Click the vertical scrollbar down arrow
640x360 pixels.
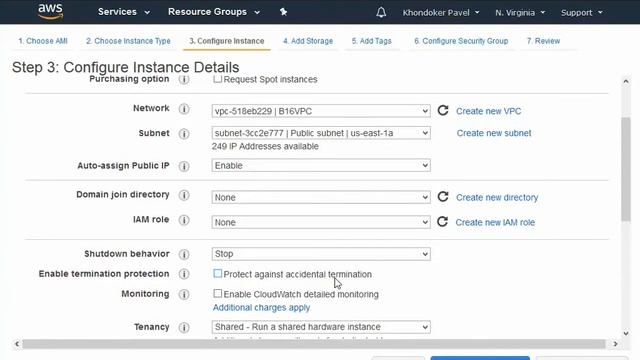click(626, 333)
